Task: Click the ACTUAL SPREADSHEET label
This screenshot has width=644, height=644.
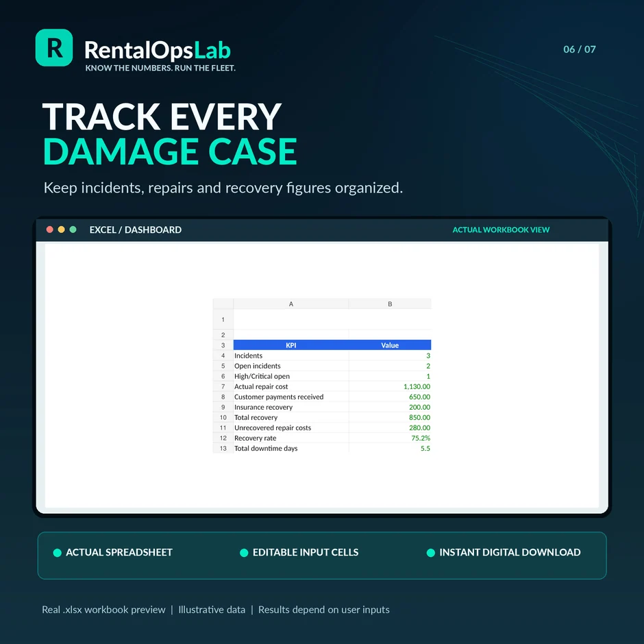Action: click(119, 552)
